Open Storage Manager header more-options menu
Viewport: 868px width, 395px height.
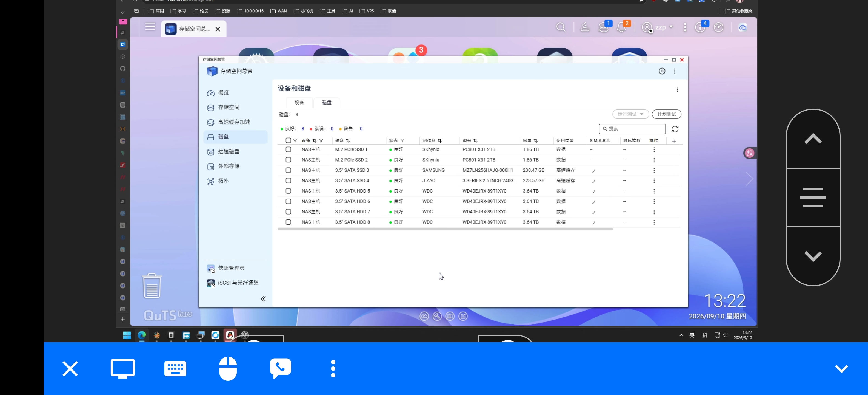point(675,71)
